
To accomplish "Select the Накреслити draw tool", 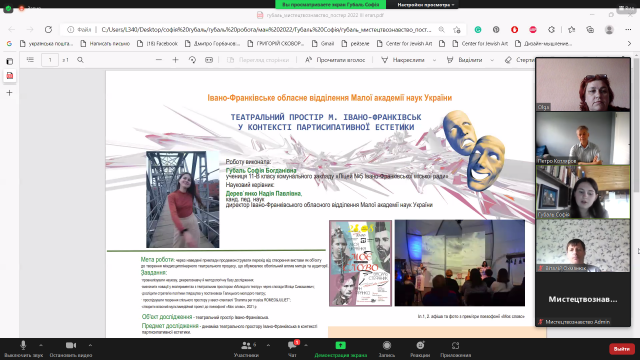I will 403,60.
